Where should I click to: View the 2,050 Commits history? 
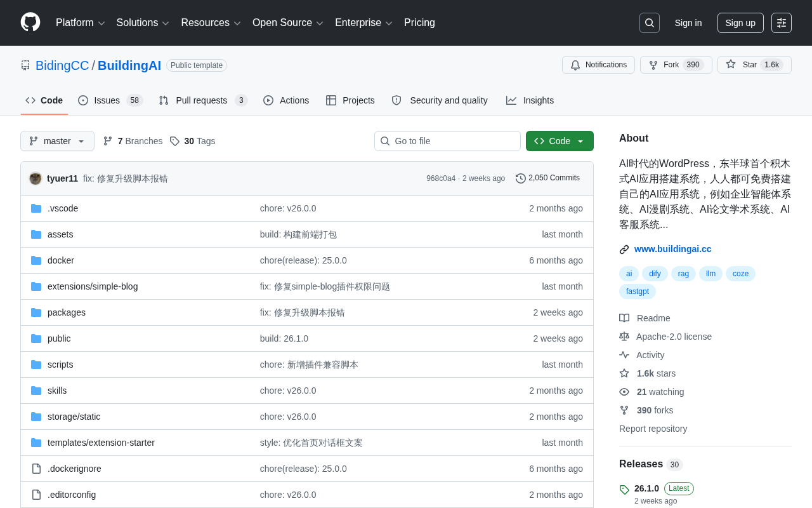[548, 178]
